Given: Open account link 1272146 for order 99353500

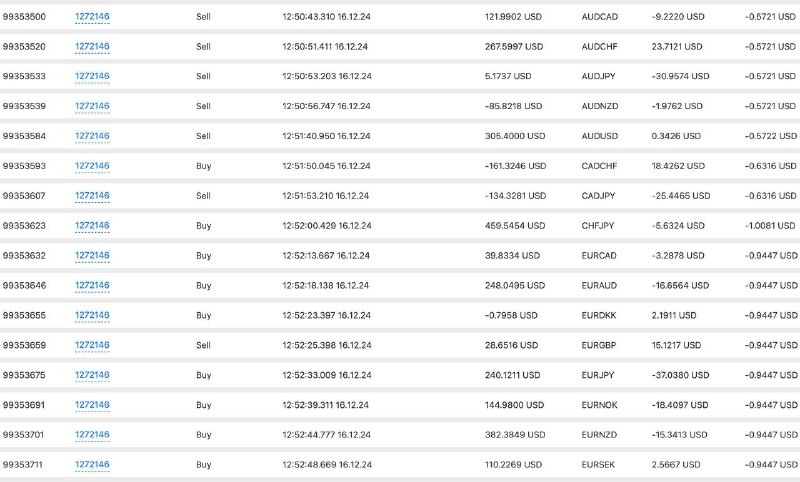Looking at the screenshot, I should click(x=92, y=16).
